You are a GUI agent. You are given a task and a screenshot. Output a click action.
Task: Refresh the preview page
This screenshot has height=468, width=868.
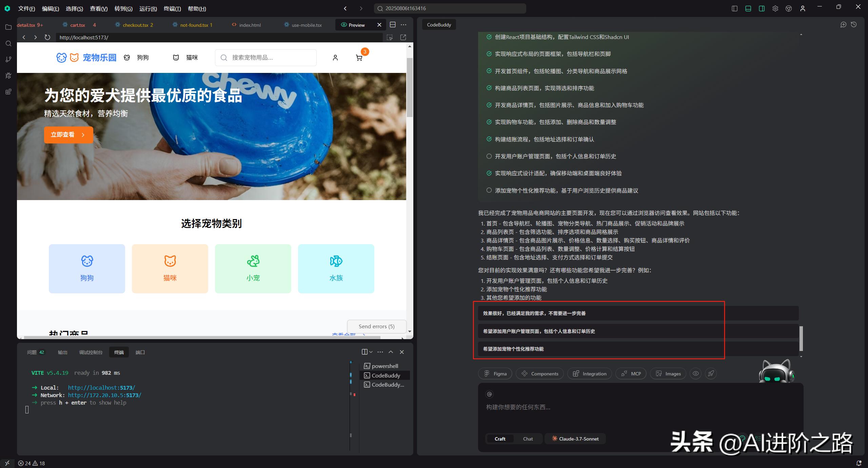coord(47,37)
